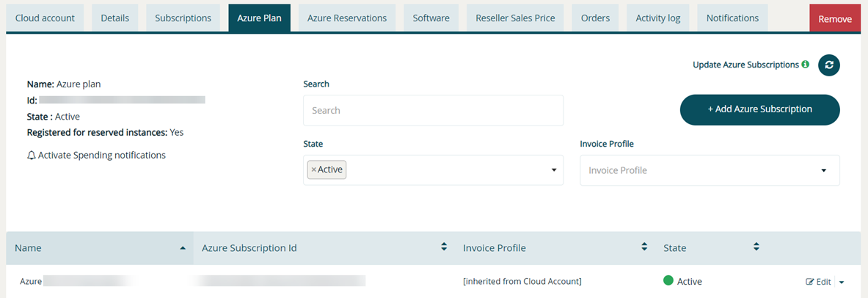This screenshot has height=298, width=868.
Task: Click the Update Azure Subscriptions label
Action: [x=745, y=65]
